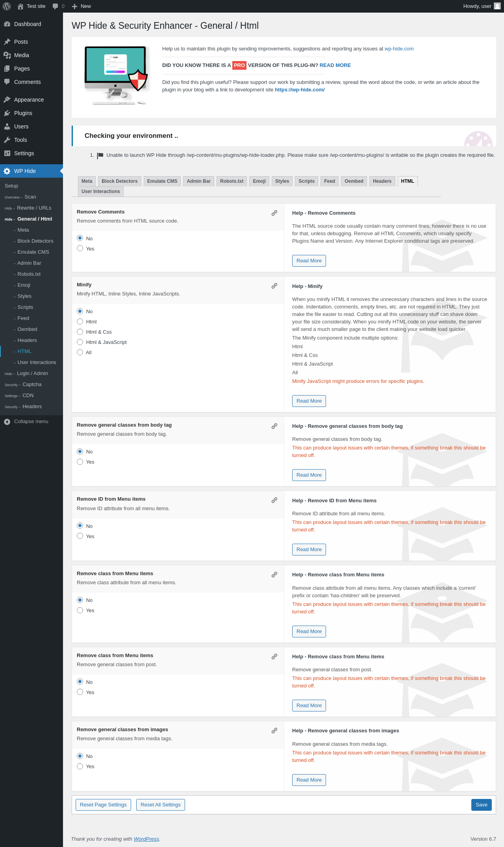The height and width of the screenshot is (847, 504).
Task: Click the Pages icon in sidebar
Action: (x=7, y=69)
